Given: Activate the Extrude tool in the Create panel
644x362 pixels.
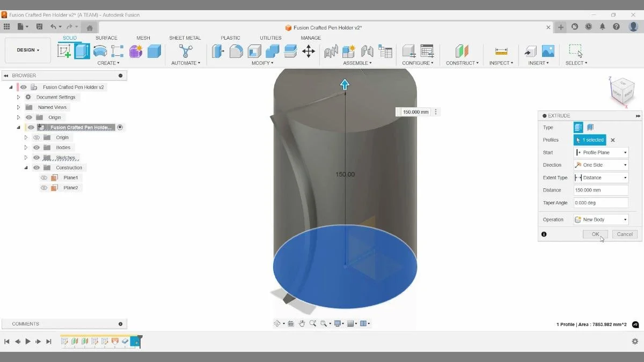Looking at the screenshot, I should click(x=81, y=50).
